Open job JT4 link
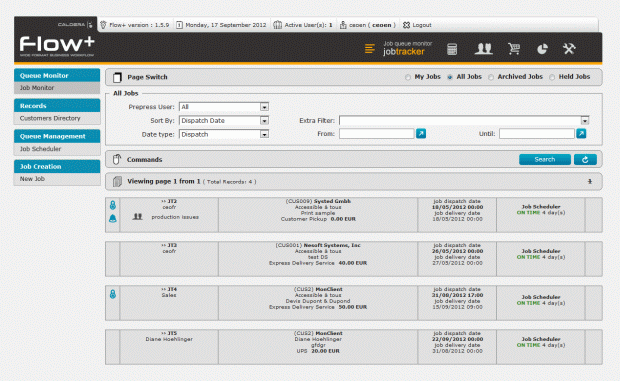620x381 pixels. coord(169,289)
